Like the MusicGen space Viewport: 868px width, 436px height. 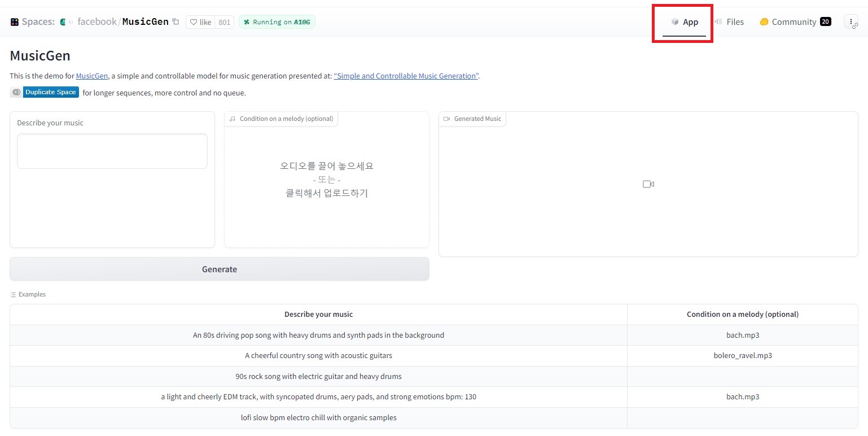[x=200, y=22]
